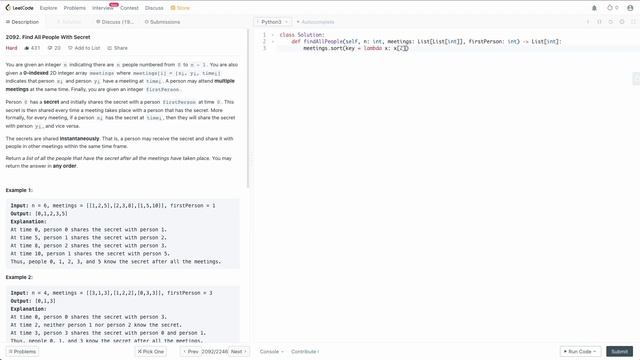This screenshot has height=360, width=640.
Task: Go to the next problem with Next
Action: click(x=239, y=351)
